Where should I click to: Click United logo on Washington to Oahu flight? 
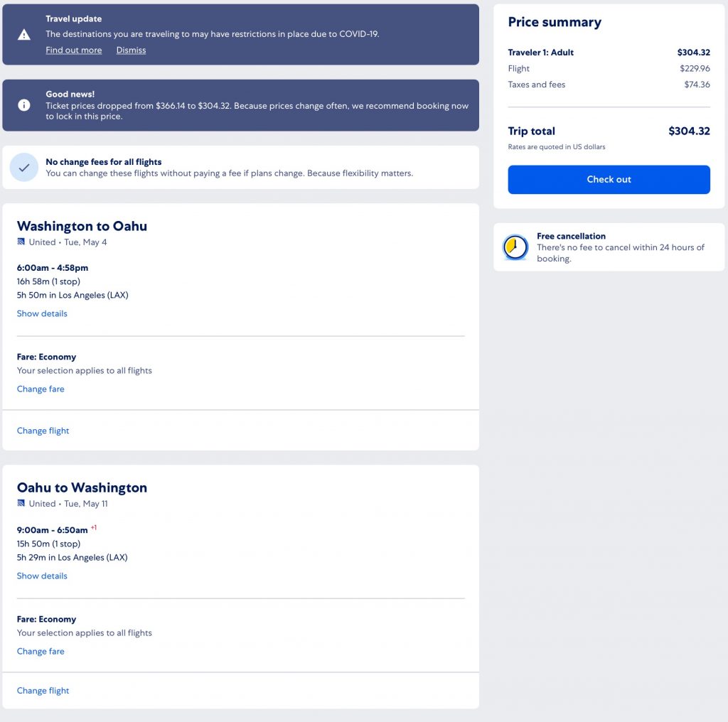[x=21, y=242]
